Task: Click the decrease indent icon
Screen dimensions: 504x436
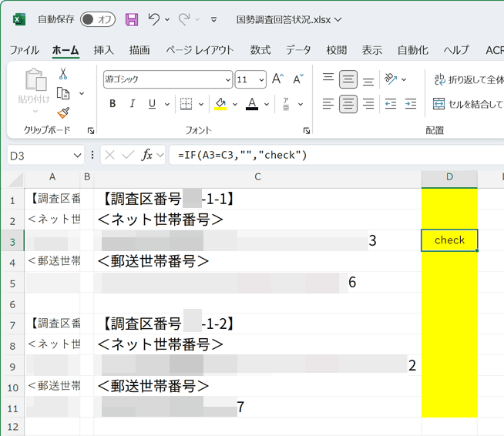Action: 391,104
